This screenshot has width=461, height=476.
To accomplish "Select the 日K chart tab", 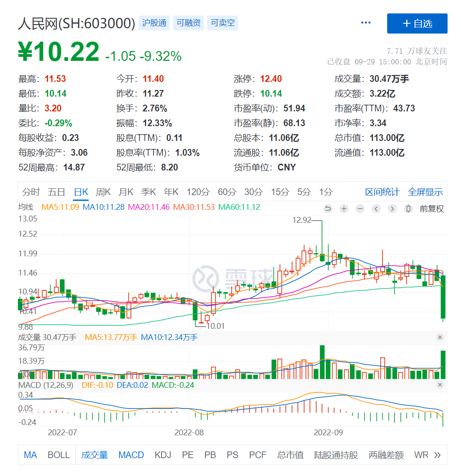I will [x=81, y=192].
